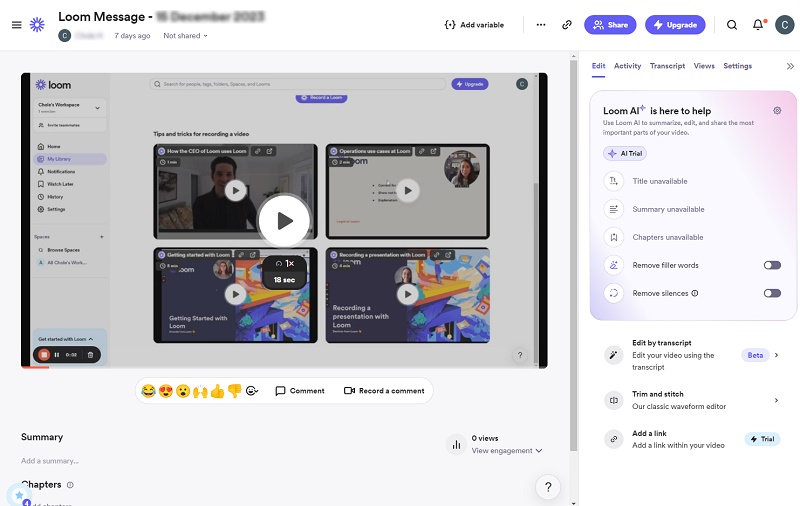The image size is (800, 506).
Task: Toggle Remove silences switch
Action: pyautogui.click(x=772, y=293)
